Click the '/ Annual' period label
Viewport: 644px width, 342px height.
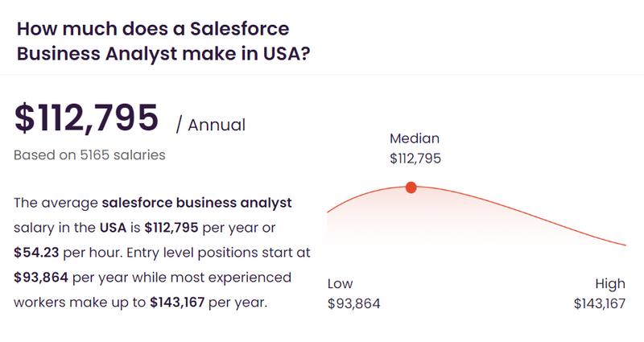tap(211, 125)
